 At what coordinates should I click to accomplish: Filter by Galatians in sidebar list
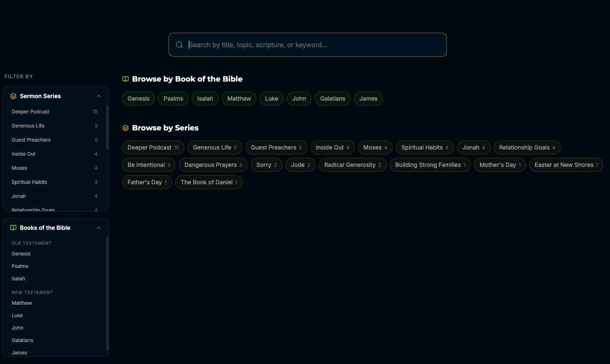pyautogui.click(x=55, y=340)
